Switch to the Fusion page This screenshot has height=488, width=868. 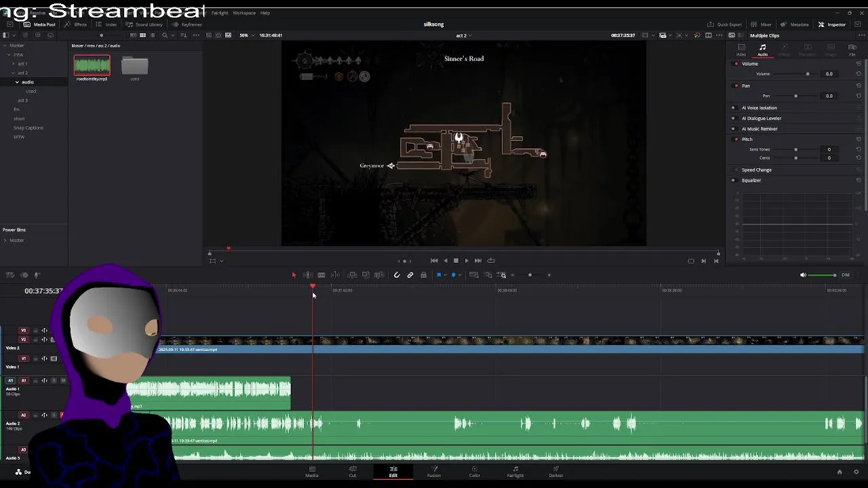(434, 472)
